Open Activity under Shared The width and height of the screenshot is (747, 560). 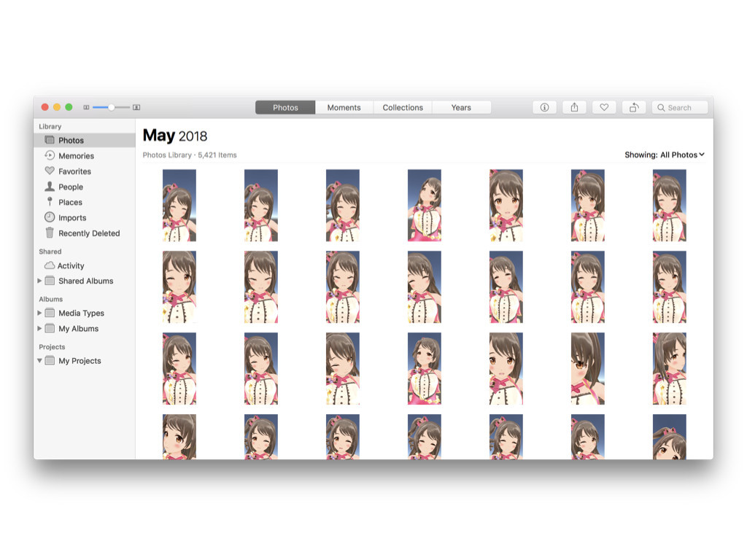(71, 265)
